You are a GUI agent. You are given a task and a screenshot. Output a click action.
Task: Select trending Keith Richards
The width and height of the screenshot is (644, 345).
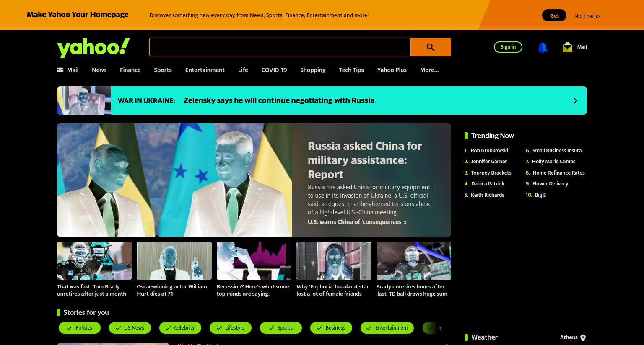[488, 195]
